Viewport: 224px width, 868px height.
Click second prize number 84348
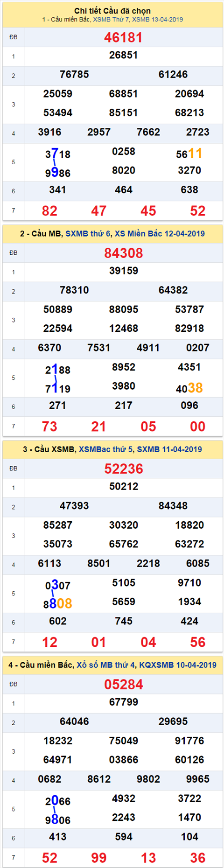(x=173, y=505)
